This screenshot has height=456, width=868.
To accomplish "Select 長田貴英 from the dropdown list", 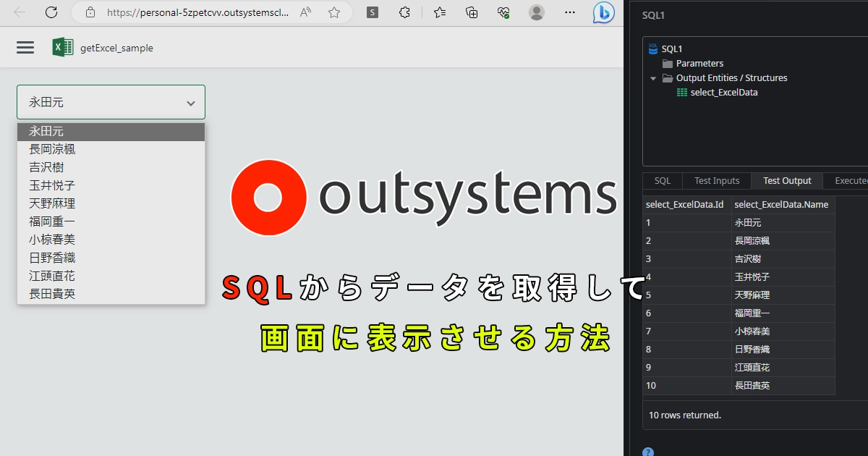I will [x=111, y=295].
